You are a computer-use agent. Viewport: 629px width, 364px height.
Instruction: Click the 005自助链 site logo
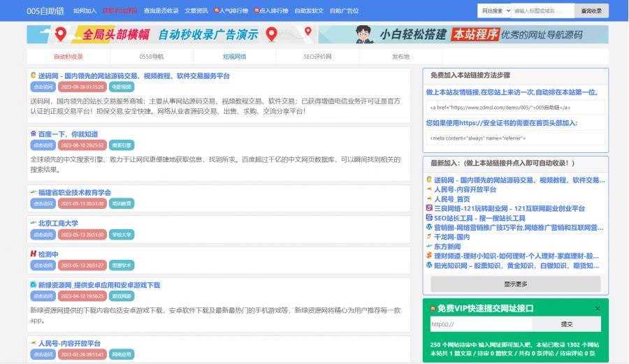click(45, 10)
